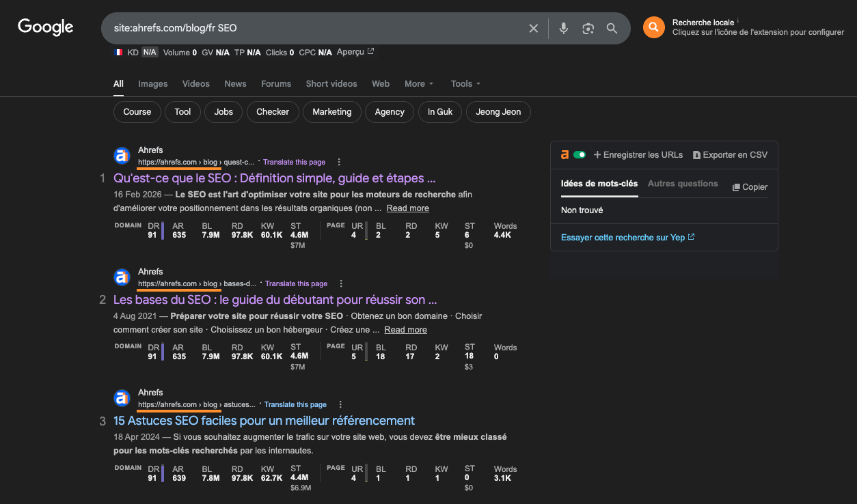Expand the More search options dropdown
The image size is (857, 504).
[418, 83]
